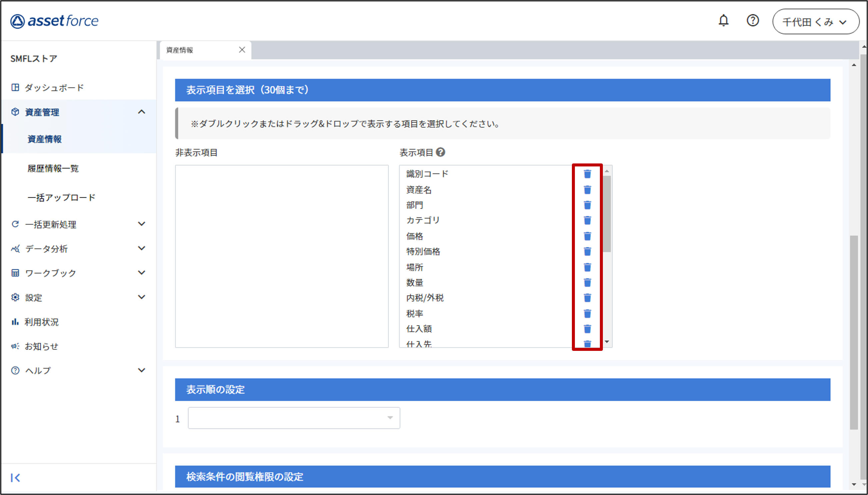Screen dimensions: 868x495
Task: Click the 表示項目 list scrollbar down arrow
Action: pos(607,342)
